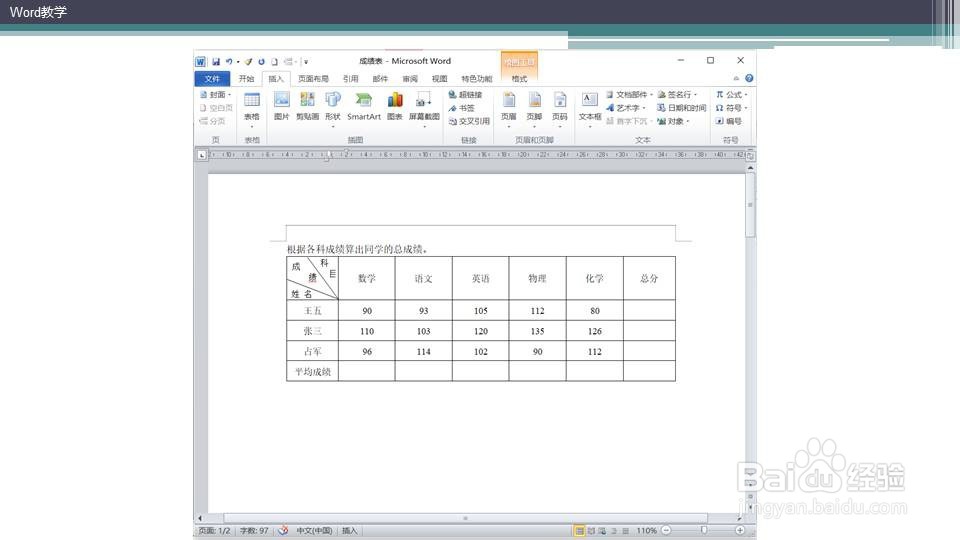Click the 总分 cell in 王五 row
The height and width of the screenshot is (540, 960).
click(650, 310)
